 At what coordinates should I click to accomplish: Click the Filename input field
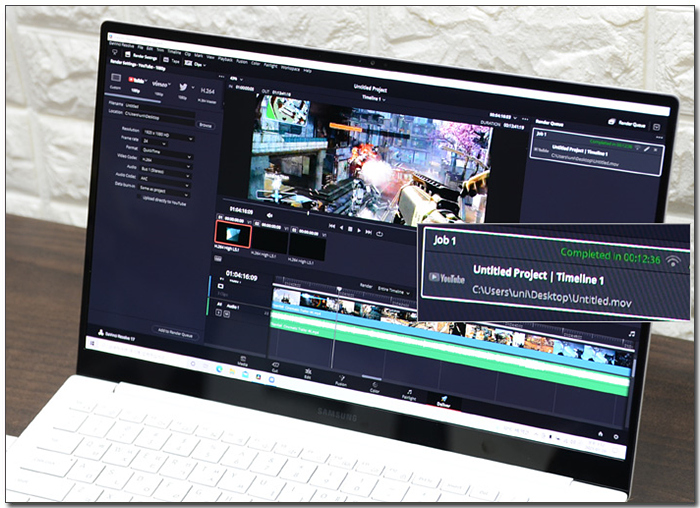tap(160, 109)
